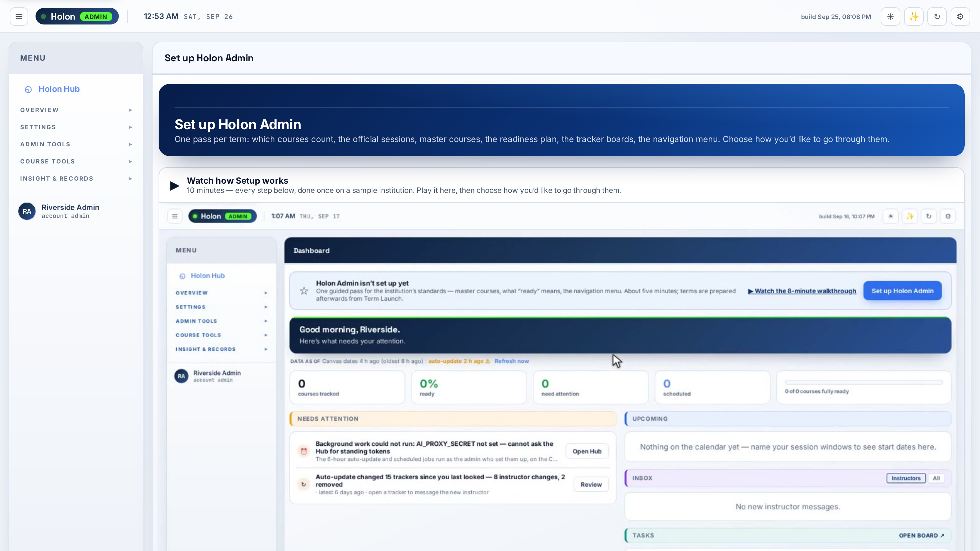This screenshot has height=551, width=980.
Task: Click the refresh icon in the preview header
Action: click(929, 216)
